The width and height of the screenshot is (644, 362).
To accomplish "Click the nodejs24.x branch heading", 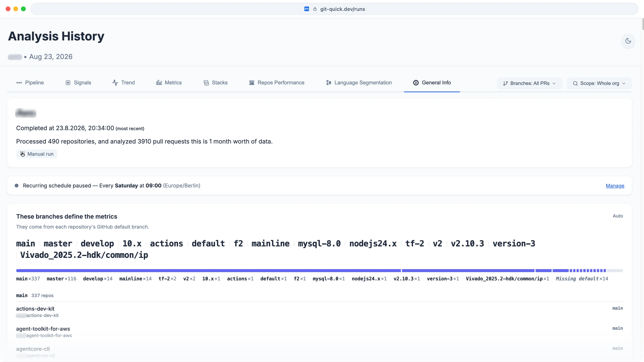I will pos(373,244).
